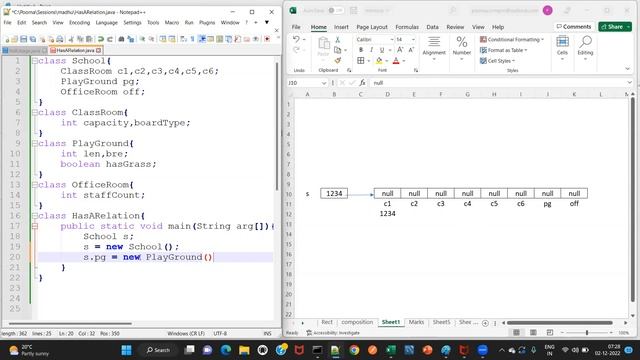Click the Save icon in Notepad++ toolbar
This screenshot has width=640, height=360.
pos(23,39)
